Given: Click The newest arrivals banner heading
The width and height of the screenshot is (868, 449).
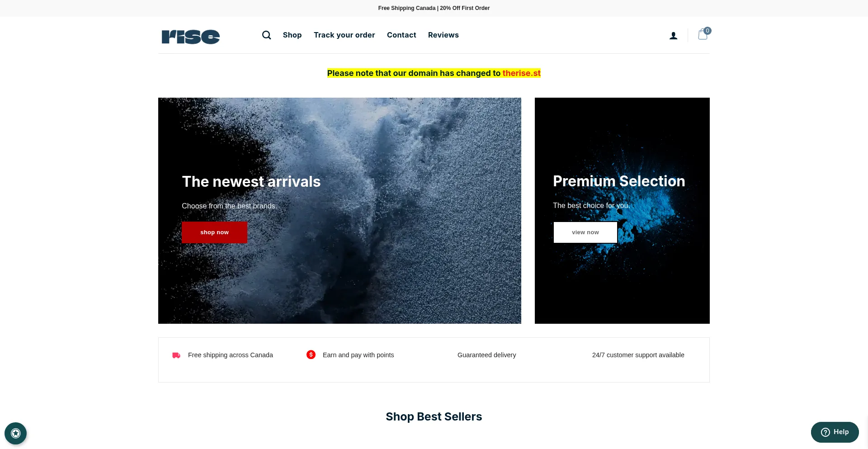Looking at the screenshot, I should [x=251, y=181].
